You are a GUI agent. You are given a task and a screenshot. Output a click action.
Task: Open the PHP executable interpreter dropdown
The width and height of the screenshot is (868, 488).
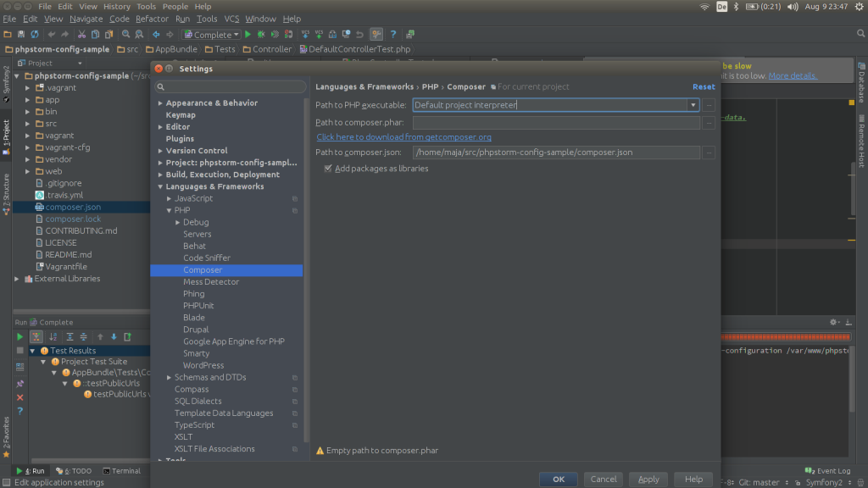(x=693, y=105)
